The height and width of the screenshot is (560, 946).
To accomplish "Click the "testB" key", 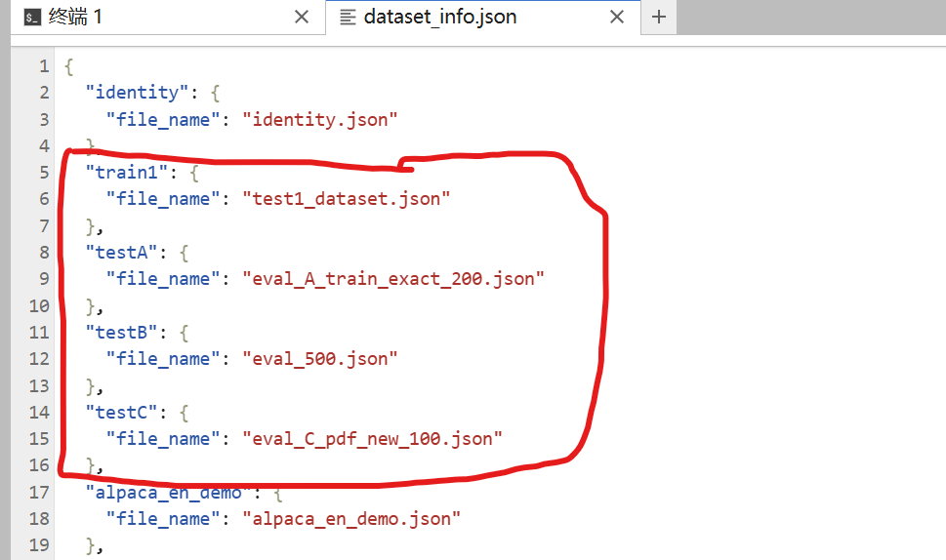I will click(x=122, y=332).
